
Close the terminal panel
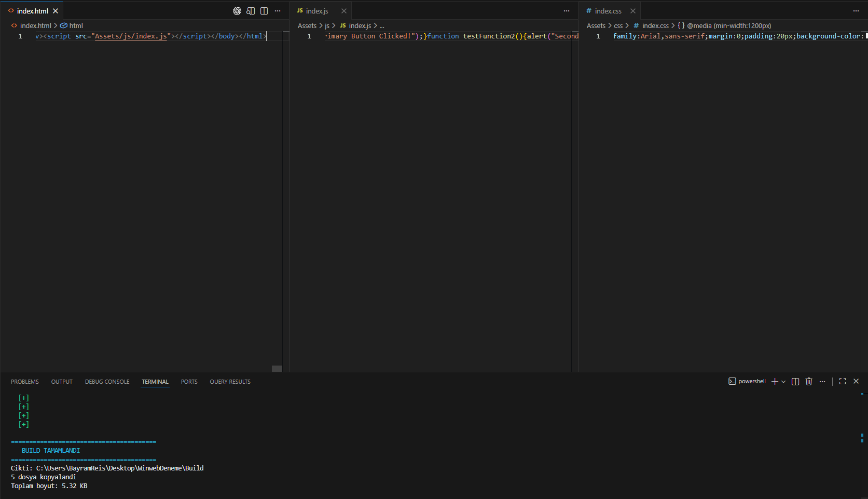click(x=856, y=381)
